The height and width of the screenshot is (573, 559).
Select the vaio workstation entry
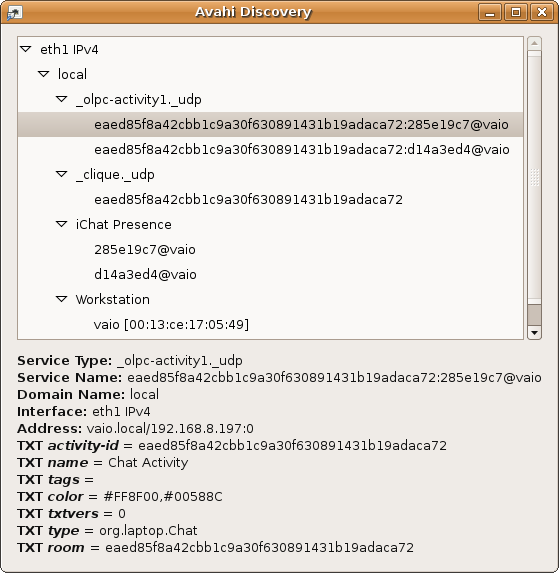pyautogui.click(x=270, y=325)
